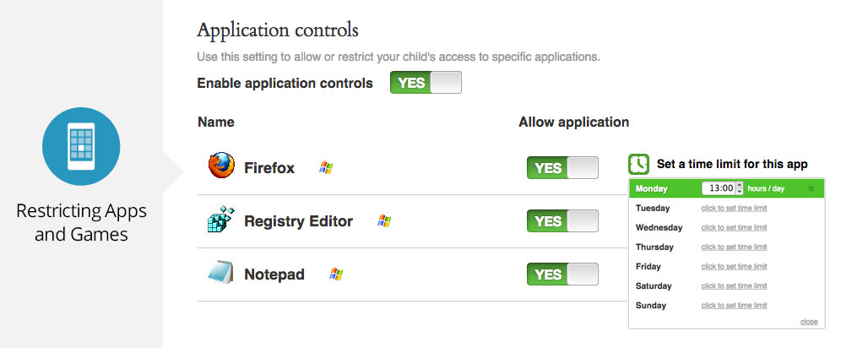This screenshot has width=868, height=348.
Task: Click the Windows logo beside Registry Editor
Action: point(384,221)
